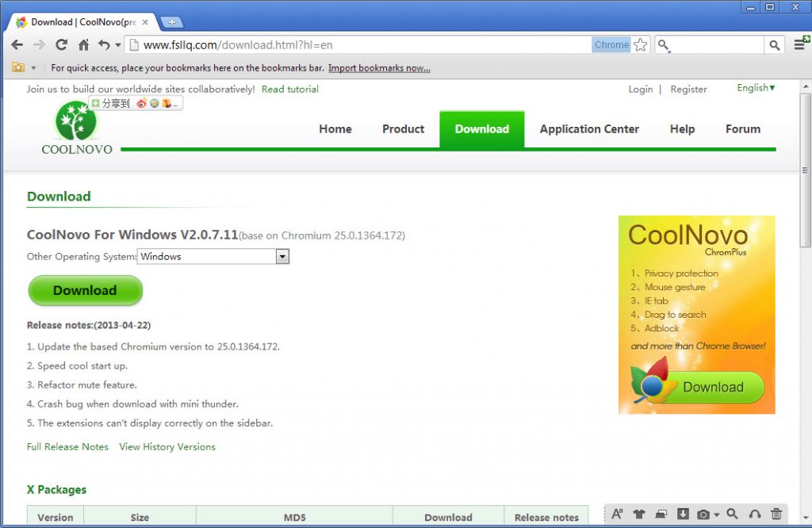Click the scrollbar down arrow
The width and height of the screenshot is (812, 528).
click(x=805, y=518)
